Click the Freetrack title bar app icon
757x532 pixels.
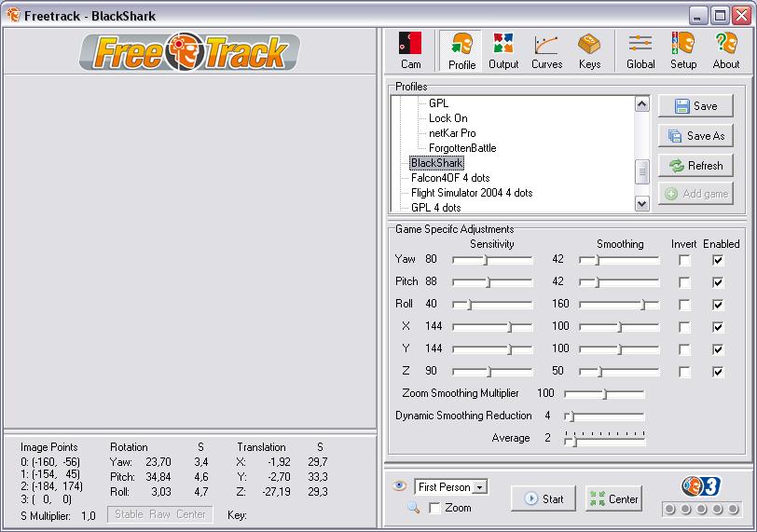point(13,15)
